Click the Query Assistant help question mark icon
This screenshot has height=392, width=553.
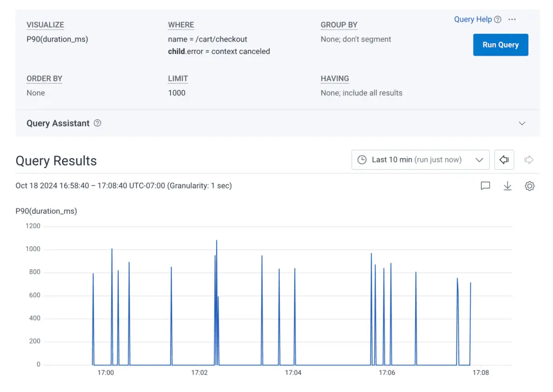pos(97,123)
